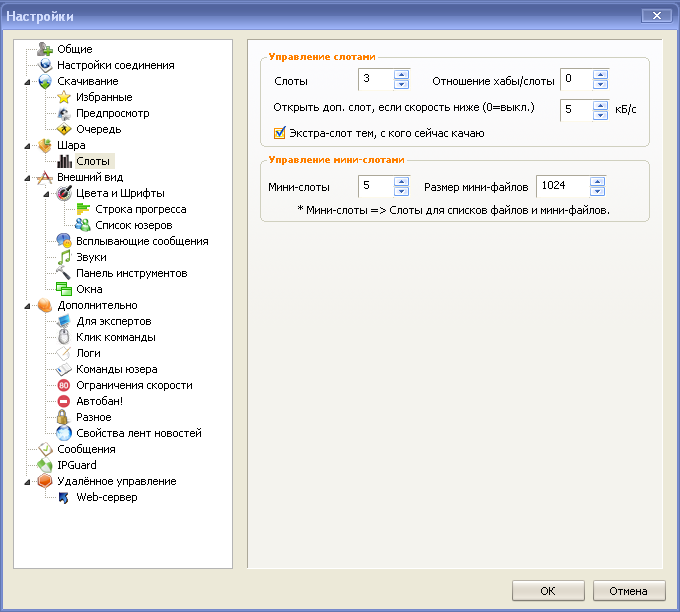The width and height of the screenshot is (680, 612).
Task: Click the IPGuard green shield icon
Action: click(x=45, y=465)
